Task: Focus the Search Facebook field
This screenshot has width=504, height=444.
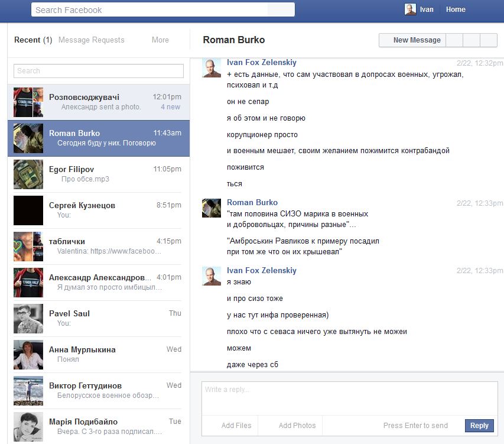Action: tap(151, 10)
